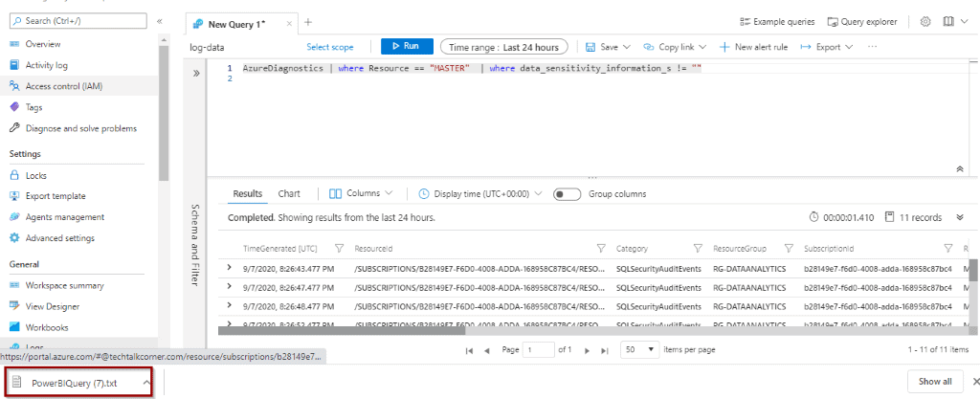Go to last results page
The image size is (980, 399).
coord(604,350)
